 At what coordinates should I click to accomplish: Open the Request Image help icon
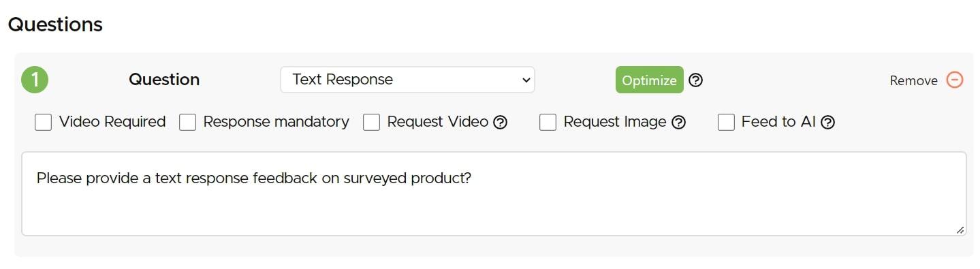point(678,123)
